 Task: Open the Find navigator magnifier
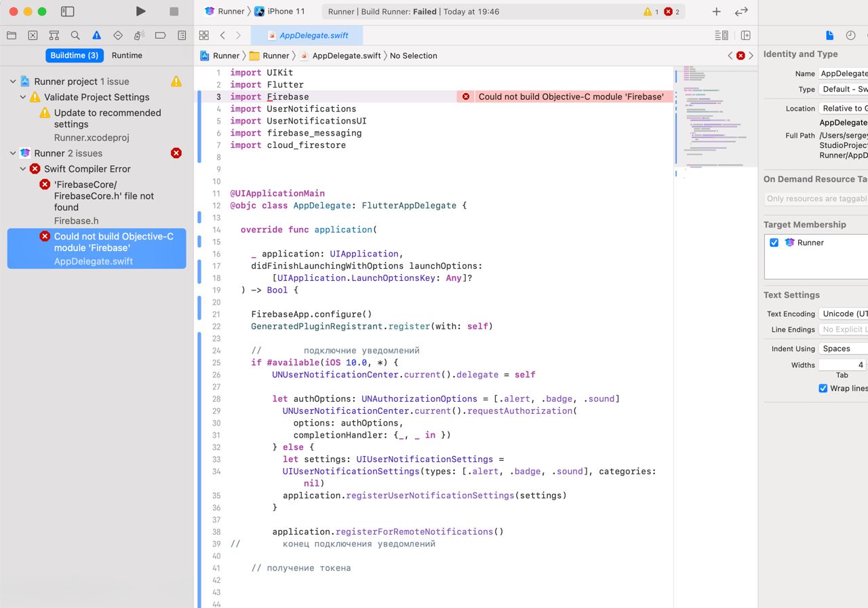click(75, 35)
